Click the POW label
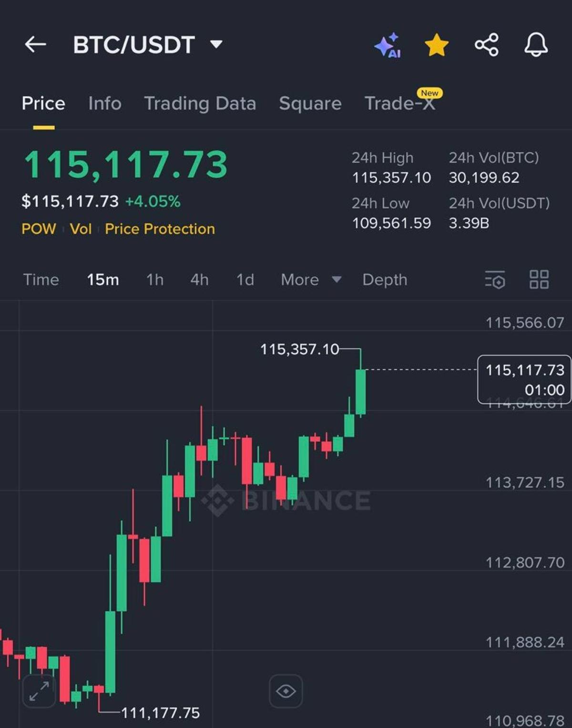Image resolution: width=572 pixels, height=728 pixels. pyautogui.click(x=39, y=229)
